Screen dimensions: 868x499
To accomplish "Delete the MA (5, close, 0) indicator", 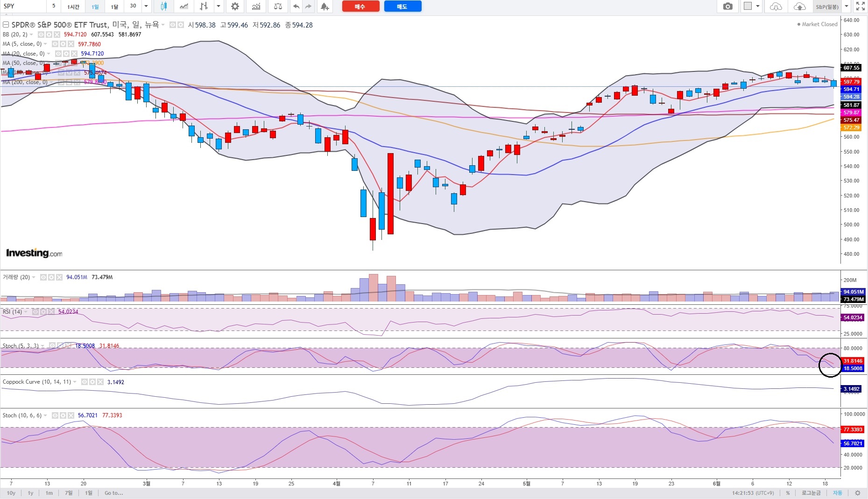I will (71, 44).
